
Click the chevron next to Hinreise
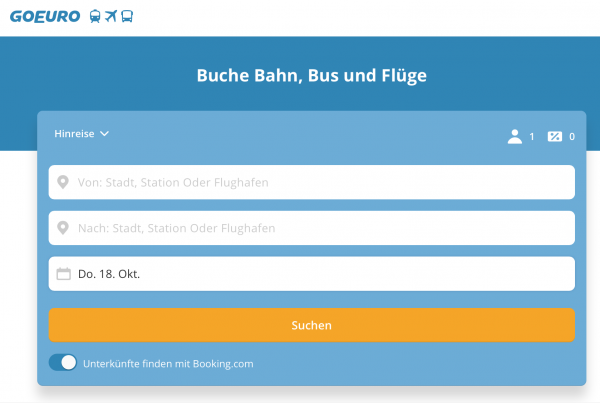[104, 134]
